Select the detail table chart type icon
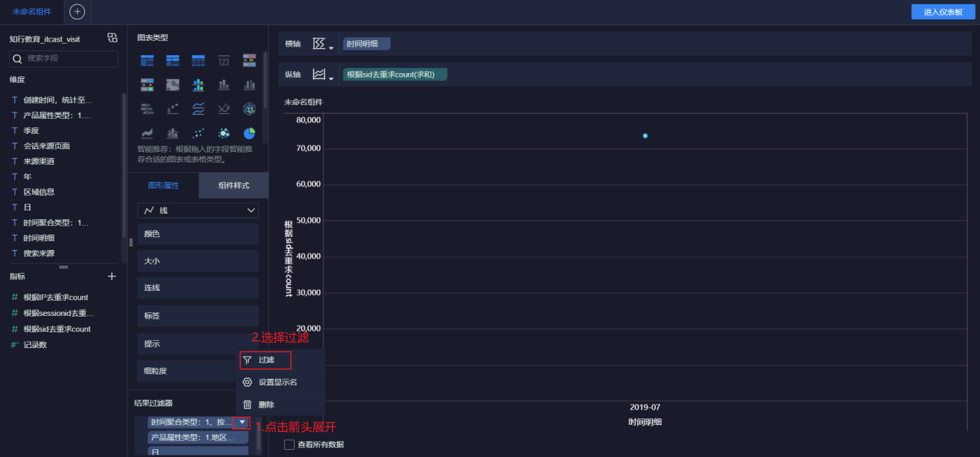The width and height of the screenshot is (980, 457). (x=199, y=60)
